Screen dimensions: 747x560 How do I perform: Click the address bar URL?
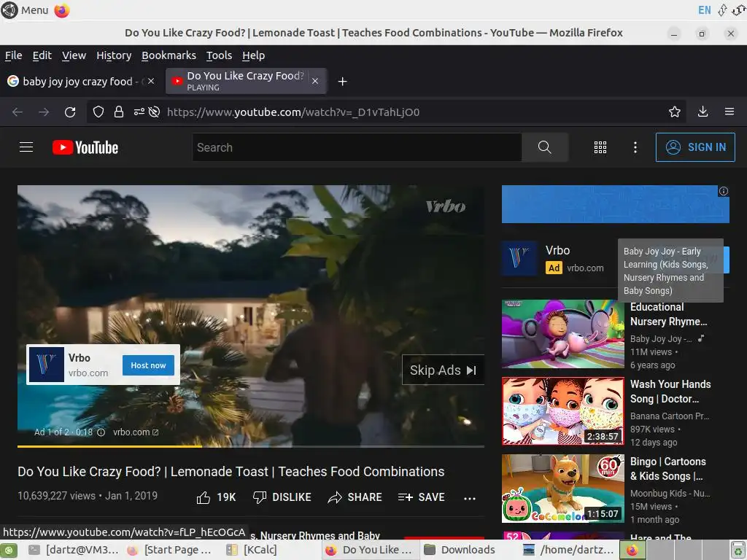click(293, 112)
